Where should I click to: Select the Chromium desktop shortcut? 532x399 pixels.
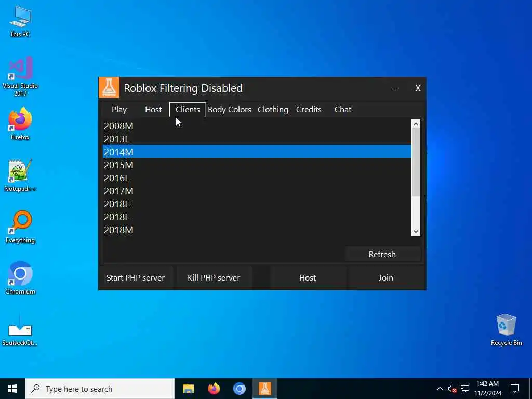click(x=20, y=278)
